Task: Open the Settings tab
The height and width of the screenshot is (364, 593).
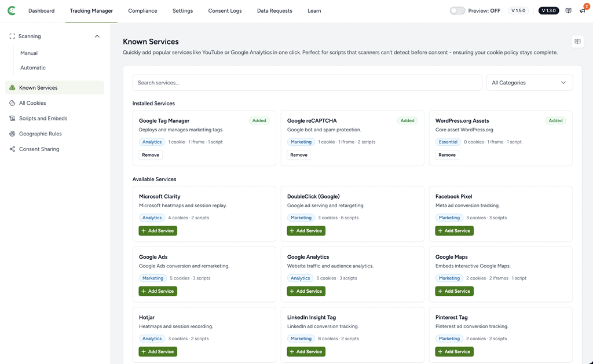Action: pos(182,10)
